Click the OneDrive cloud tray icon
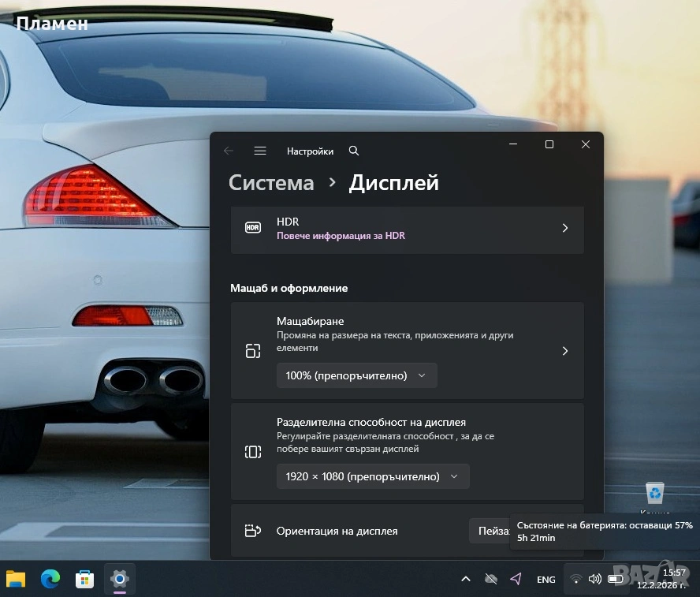Image resolution: width=700 pixels, height=597 pixels. click(x=491, y=579)
